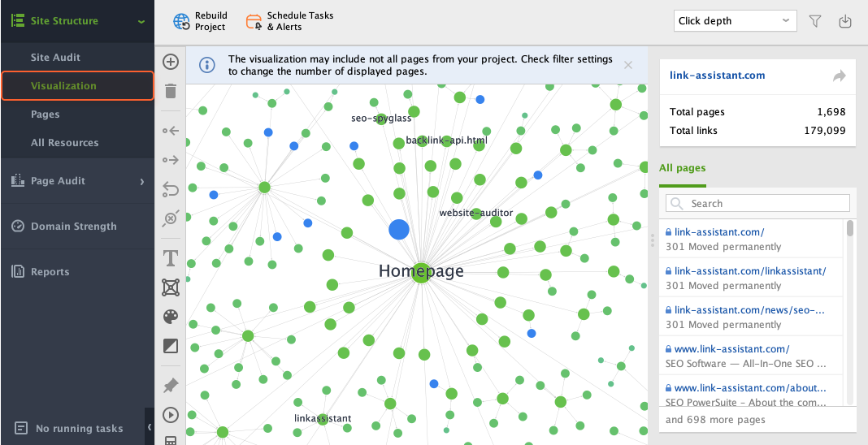Click the incoming links arrow icon

(x=171, y=131)
